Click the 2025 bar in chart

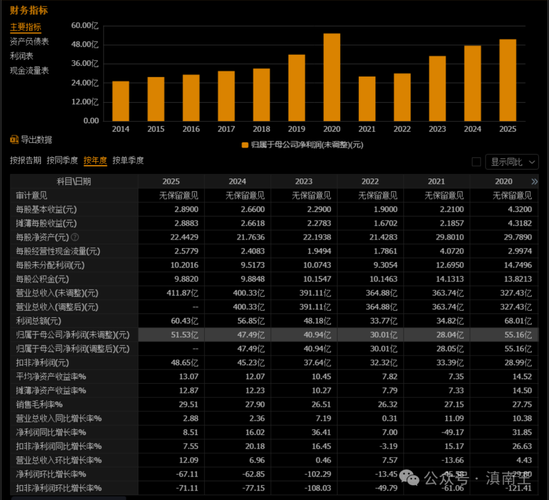(x=508, y=80)
